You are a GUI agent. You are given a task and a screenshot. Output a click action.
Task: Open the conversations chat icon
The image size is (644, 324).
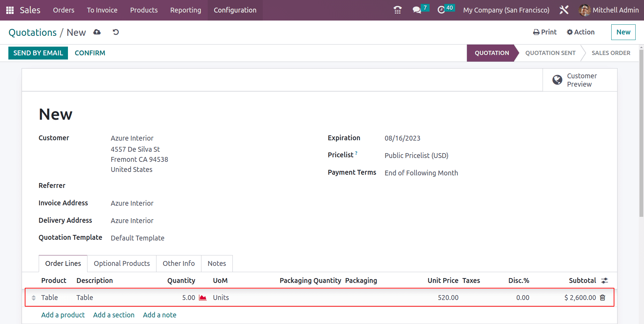pos(417,10)
